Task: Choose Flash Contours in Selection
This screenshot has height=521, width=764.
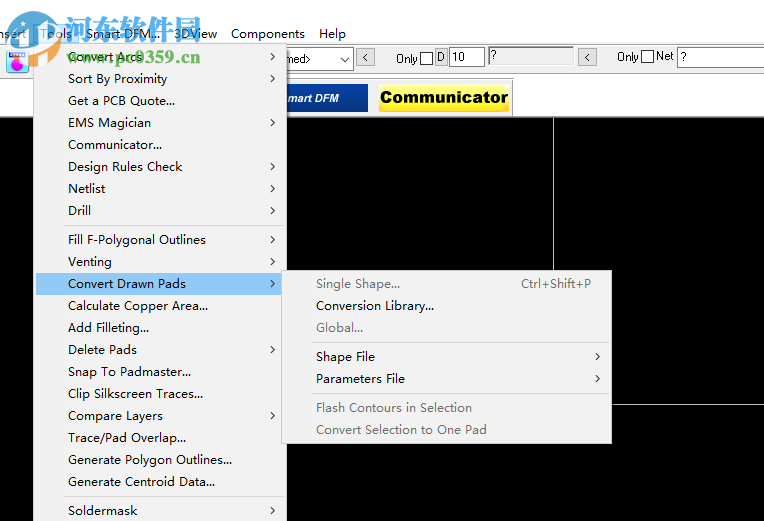Action: pos(446,407)
